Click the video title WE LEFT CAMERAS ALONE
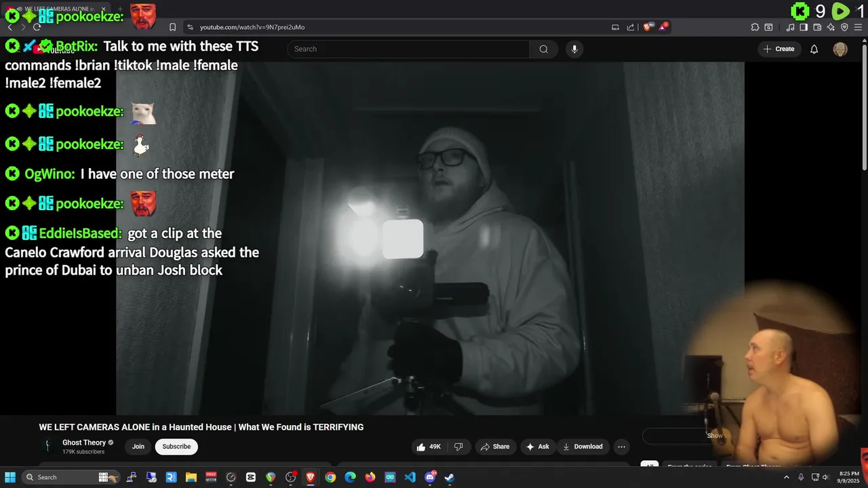 point(201,427)
